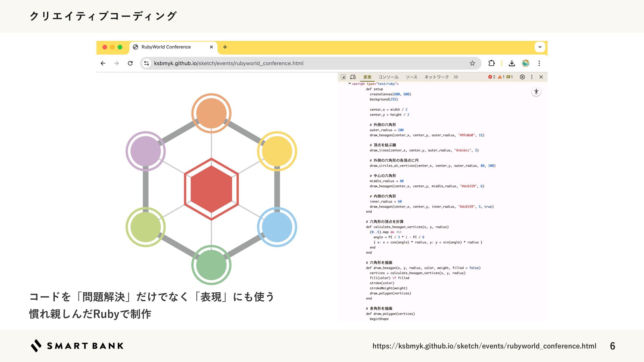644x362 pixels.
Task: Click site info icon in address bar
Action: [147, 63]
